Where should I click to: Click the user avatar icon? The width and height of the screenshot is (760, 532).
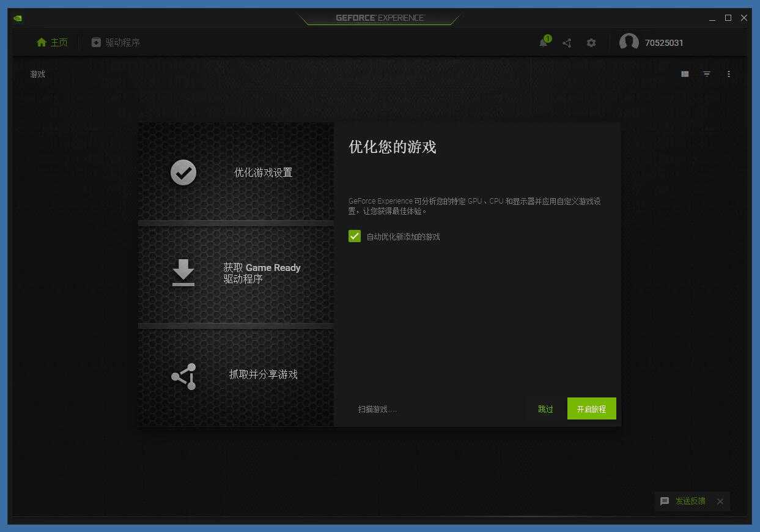(629, 42)
